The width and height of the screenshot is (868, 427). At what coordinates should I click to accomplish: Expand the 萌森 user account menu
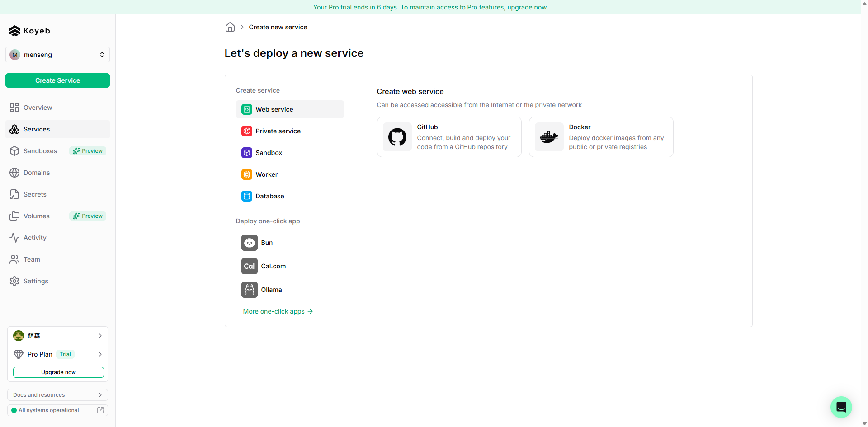click(x=57, y=336)
